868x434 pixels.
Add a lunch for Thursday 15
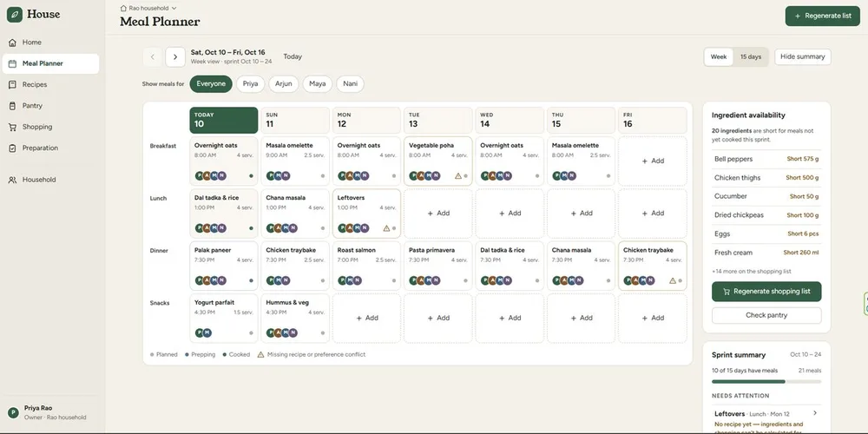point(582,214)
